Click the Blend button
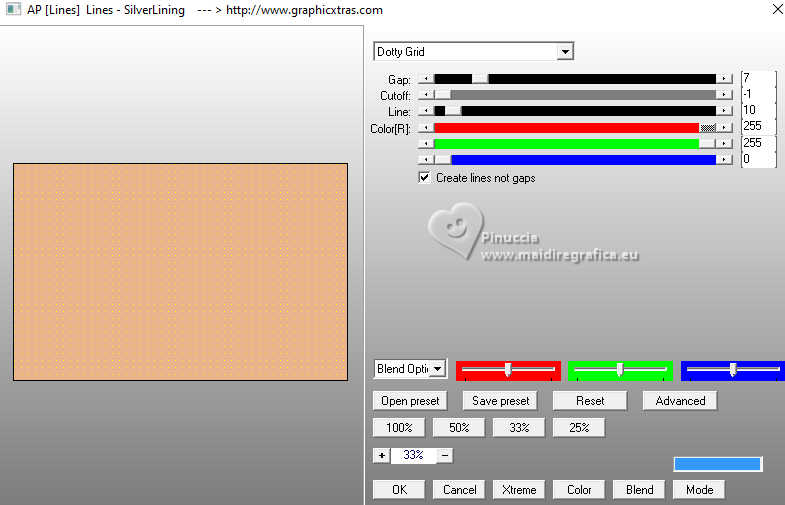Viewport: 785px width, 505px height. [x=639, y=489]
